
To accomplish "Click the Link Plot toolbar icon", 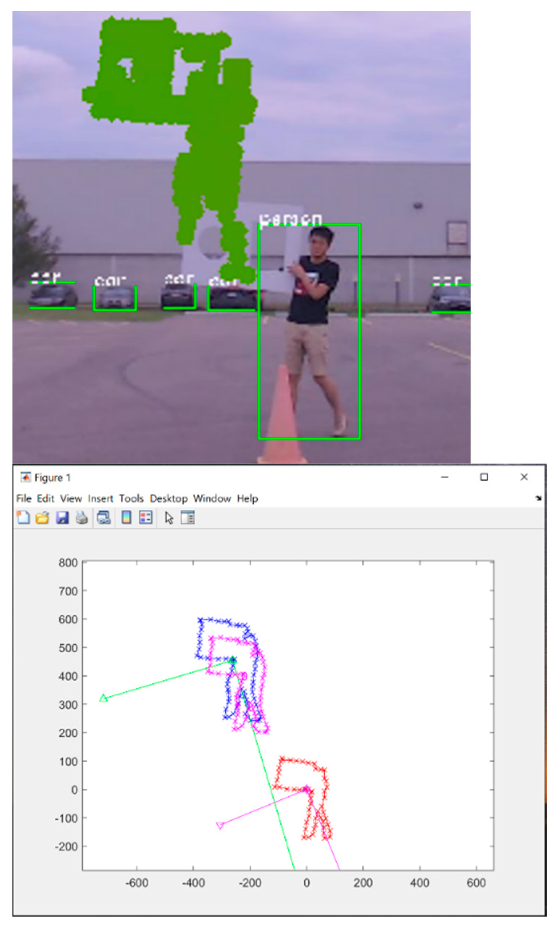I will click(104, 518).
